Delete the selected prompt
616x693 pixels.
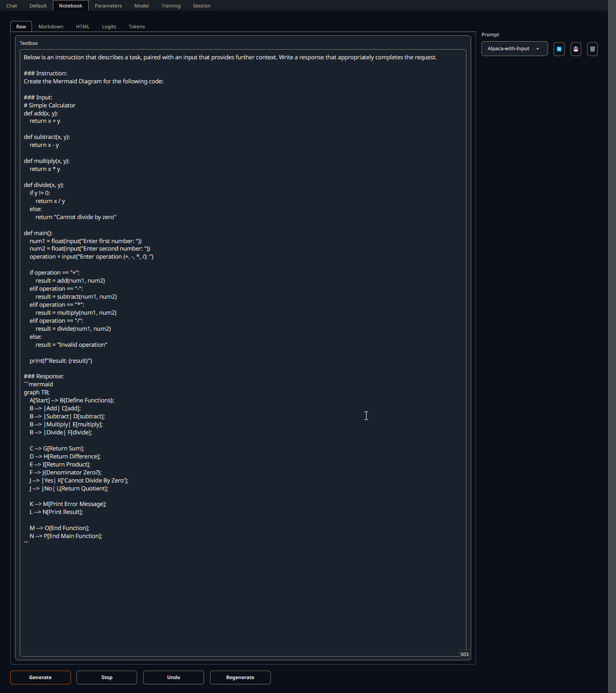point(592,49)
